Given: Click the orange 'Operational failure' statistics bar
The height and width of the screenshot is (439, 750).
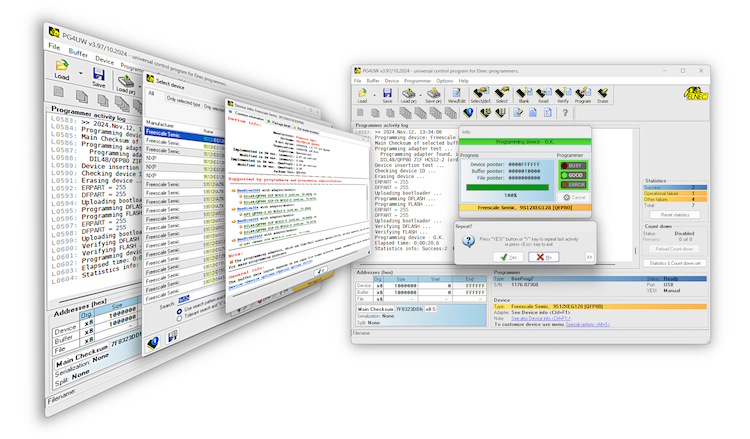Looking at the screenshot, I should pyautogui.click(x=675, y=193).
